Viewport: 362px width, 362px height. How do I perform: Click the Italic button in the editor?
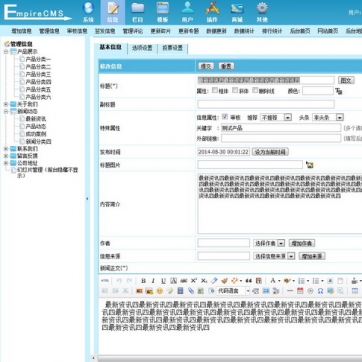pos(153,281)
